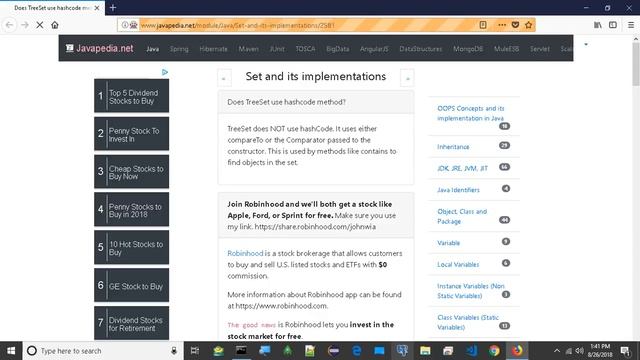
Task: Open the Windows Start menu
Action: [11, 351]
